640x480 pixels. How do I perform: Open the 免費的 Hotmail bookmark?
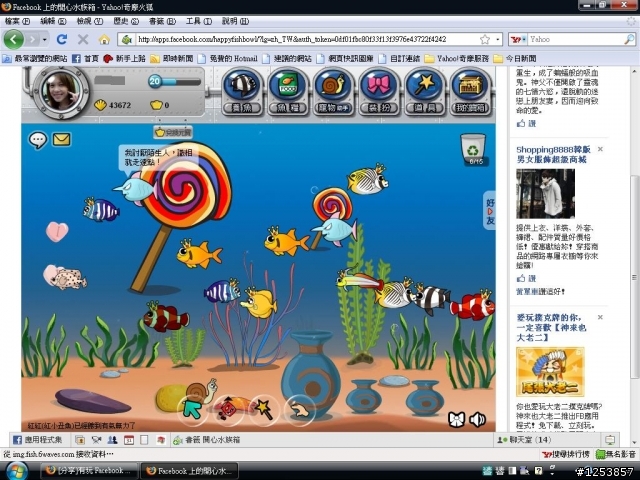pos(228,59)
